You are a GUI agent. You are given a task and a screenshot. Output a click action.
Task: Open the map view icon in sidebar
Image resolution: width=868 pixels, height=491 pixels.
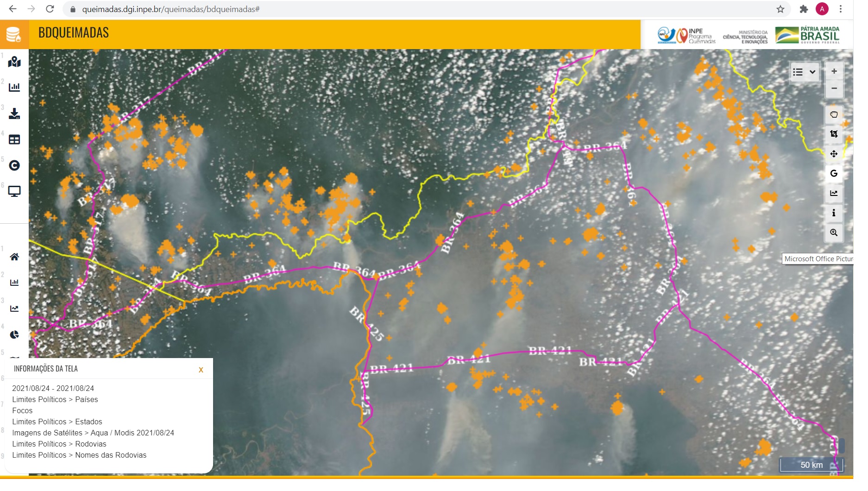(14, 62)
